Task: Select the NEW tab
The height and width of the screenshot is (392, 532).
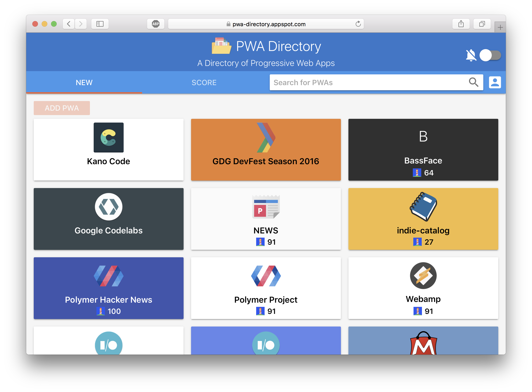Action: (x=85, y=82)
